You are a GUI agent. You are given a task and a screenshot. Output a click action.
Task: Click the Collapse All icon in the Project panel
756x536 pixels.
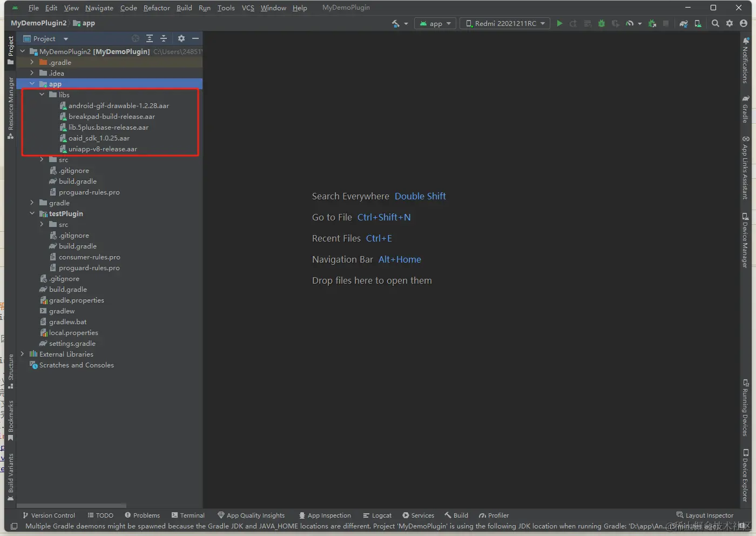[164, 38]
